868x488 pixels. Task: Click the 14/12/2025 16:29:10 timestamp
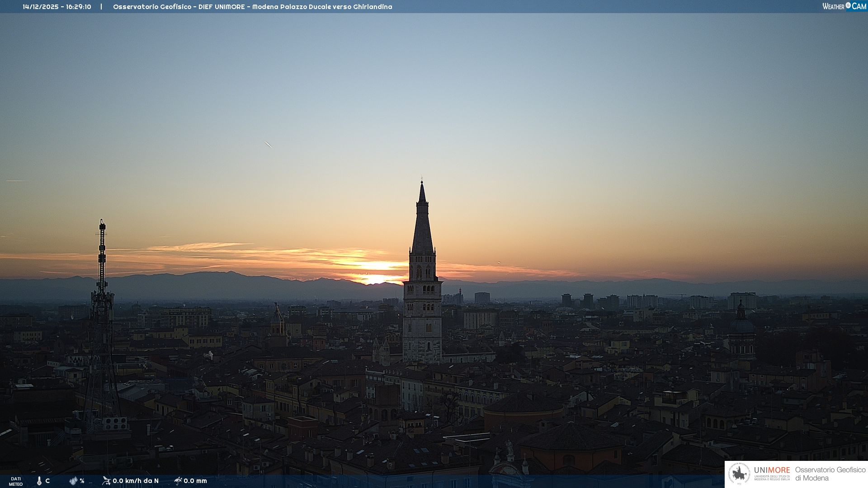click(57, 7)
